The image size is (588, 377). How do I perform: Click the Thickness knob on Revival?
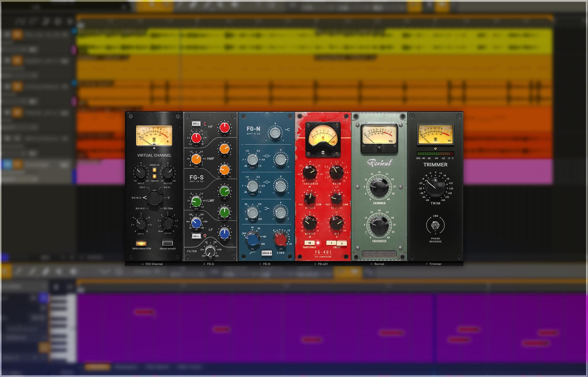pos(379,225)
